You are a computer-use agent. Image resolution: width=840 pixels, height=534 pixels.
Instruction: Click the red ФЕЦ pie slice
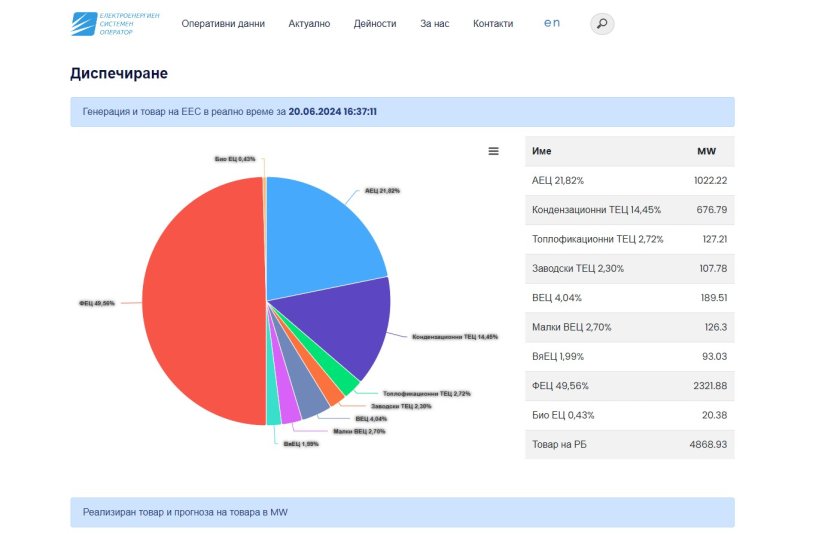click(200, 300)
